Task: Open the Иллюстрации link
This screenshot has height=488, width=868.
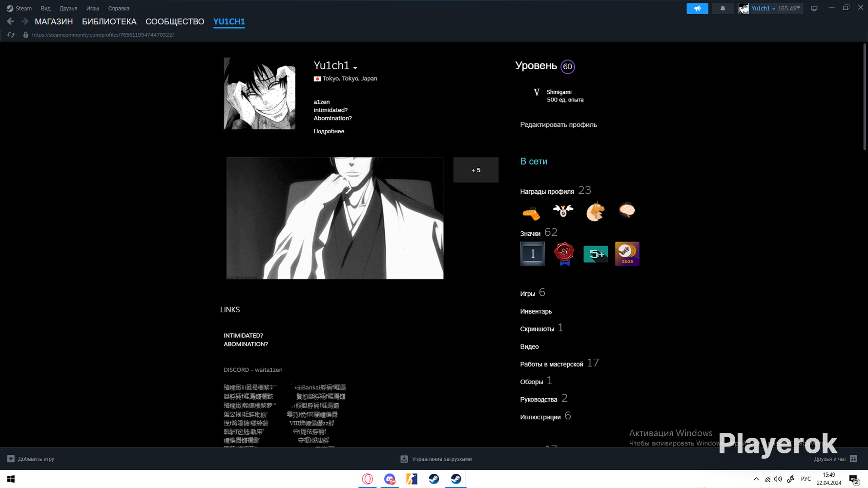Action: pos(540,417)
